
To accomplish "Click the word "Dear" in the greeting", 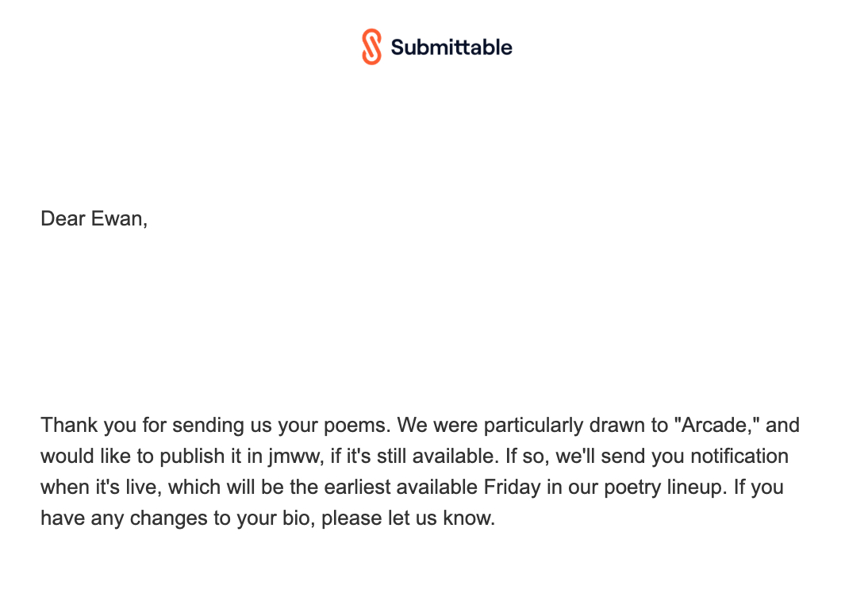I will (63, 218).
